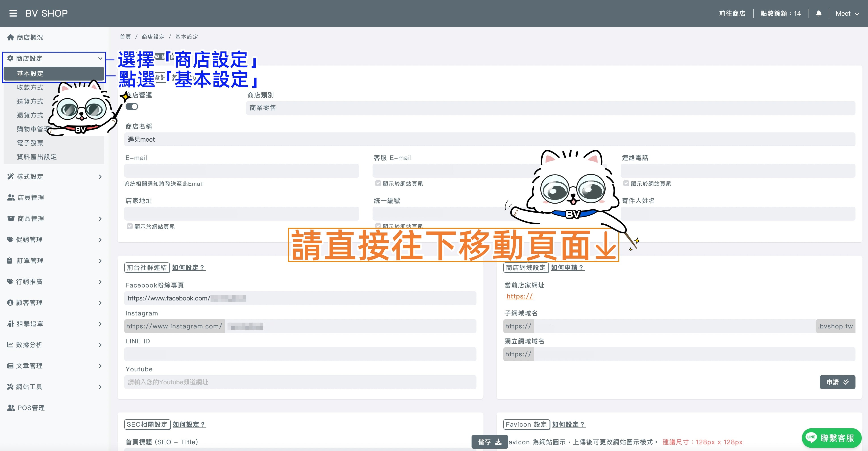
Task: Click 如何設定? link beside SEO相關設定
Action: [x=189, y=424]
